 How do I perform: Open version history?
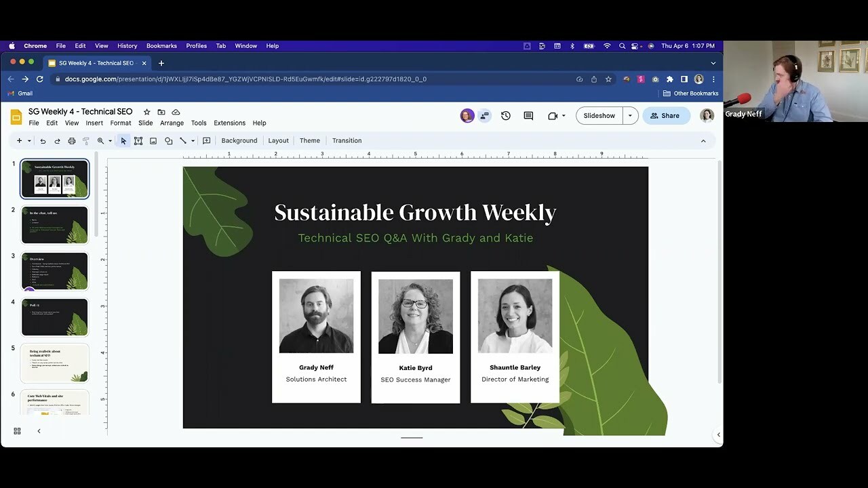(506, 116)
